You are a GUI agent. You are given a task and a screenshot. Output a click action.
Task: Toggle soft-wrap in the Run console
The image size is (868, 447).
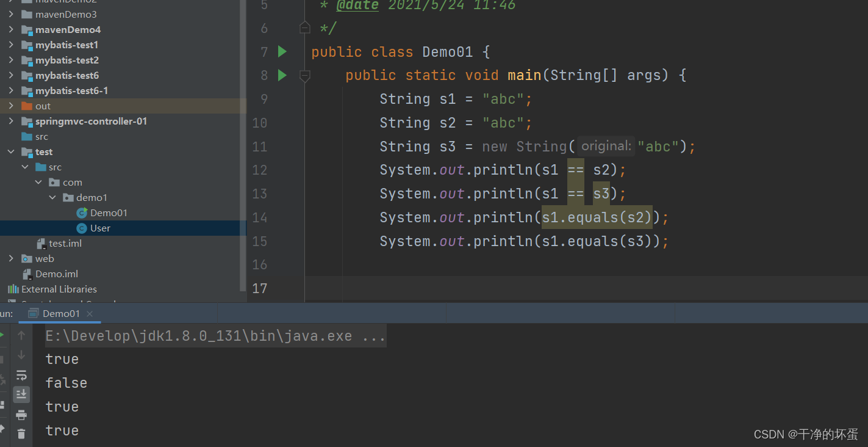click(21, 375)
